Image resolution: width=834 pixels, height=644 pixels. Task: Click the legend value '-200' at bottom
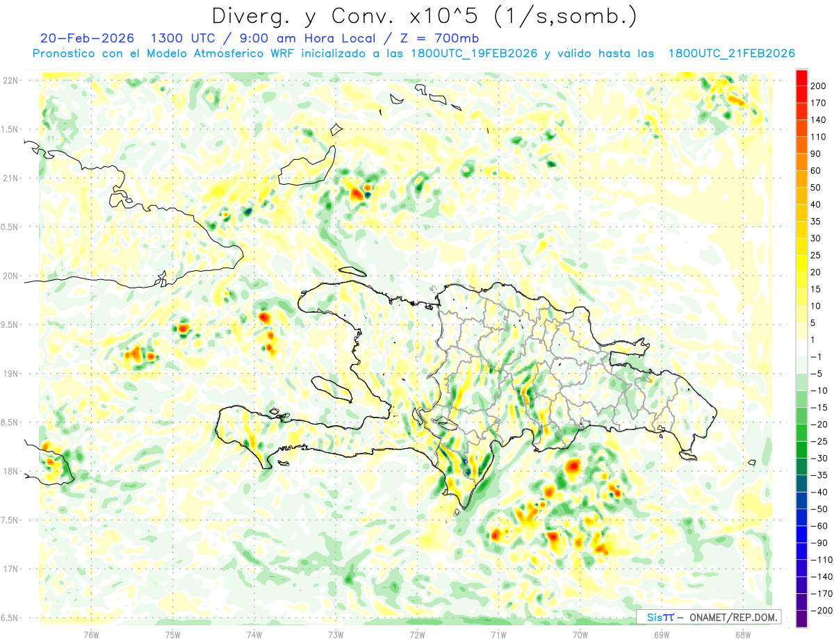click(820, 611)
